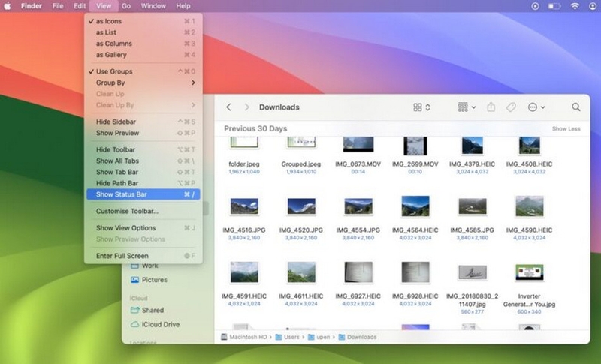
Task: Select the IMG_6927.HEIC thumbnail
Action: (358, 272)
